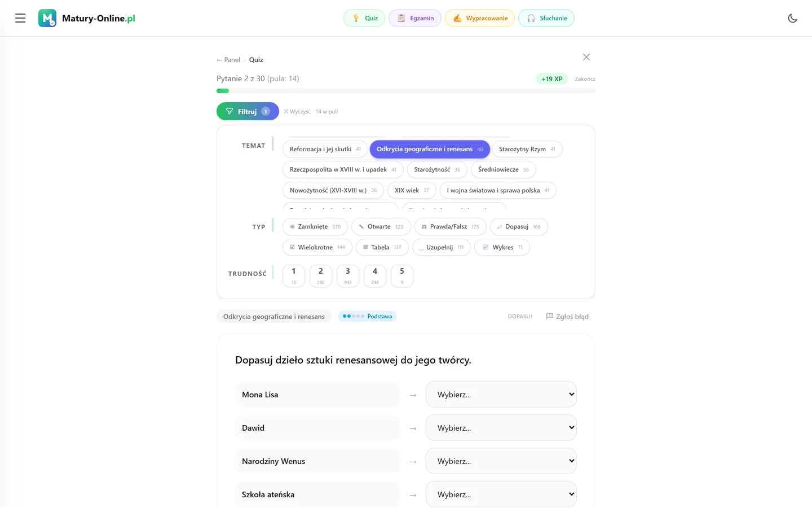Expand the Szkoła ateńska answer dropdown
812x508 pixels.
(x=501, y=494)
